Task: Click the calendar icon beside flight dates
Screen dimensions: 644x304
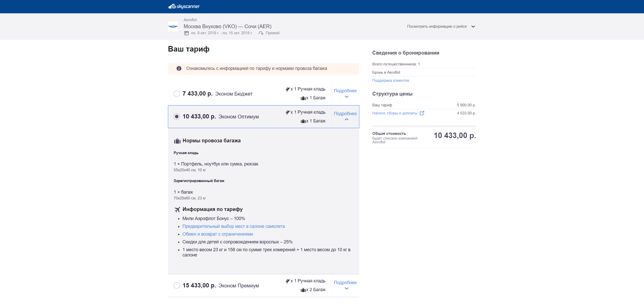Action: tap(186, 33)
